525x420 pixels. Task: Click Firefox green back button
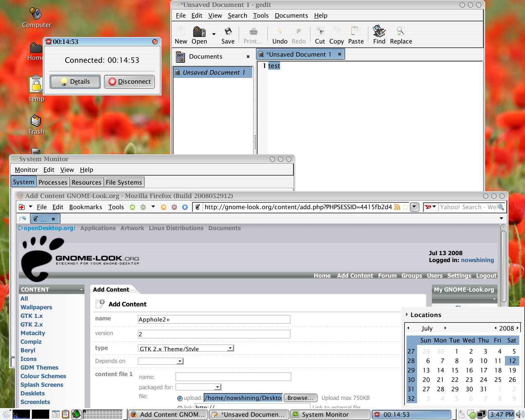click(x=132, y=207)
